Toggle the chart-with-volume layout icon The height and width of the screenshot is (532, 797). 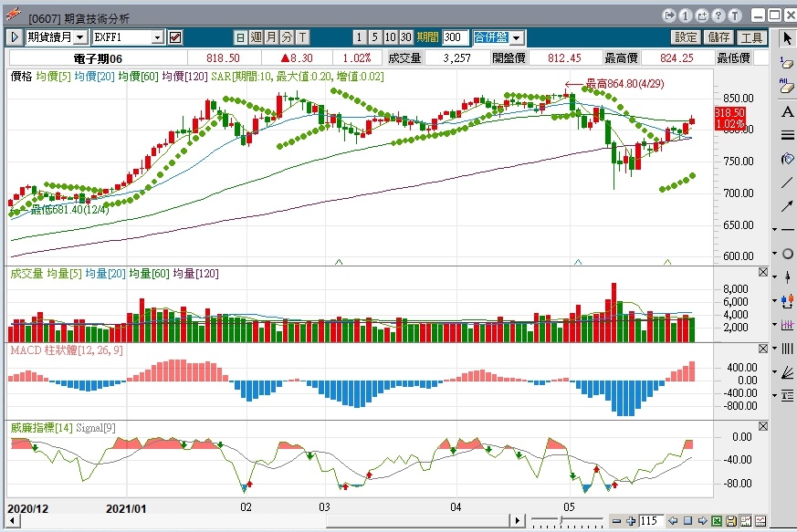(x=746, y=520)
